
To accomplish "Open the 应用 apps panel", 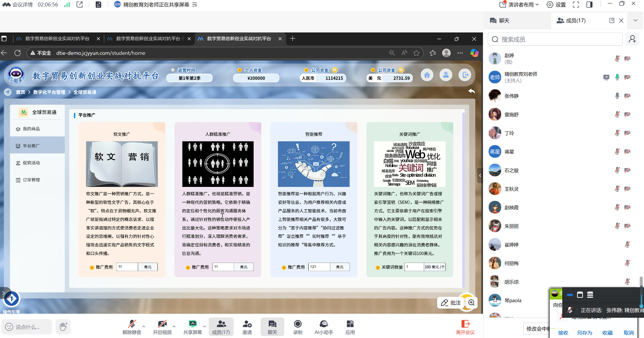I will click(x=350, y=327).
